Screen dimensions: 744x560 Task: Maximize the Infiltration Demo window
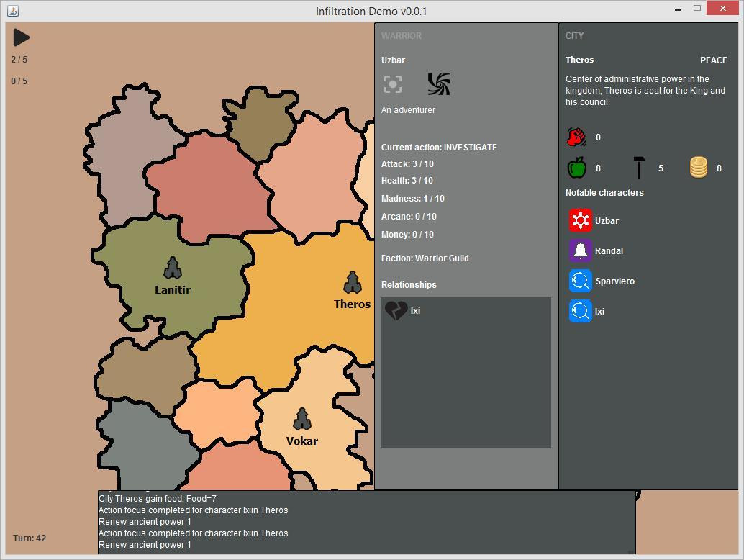pos(697,8)
